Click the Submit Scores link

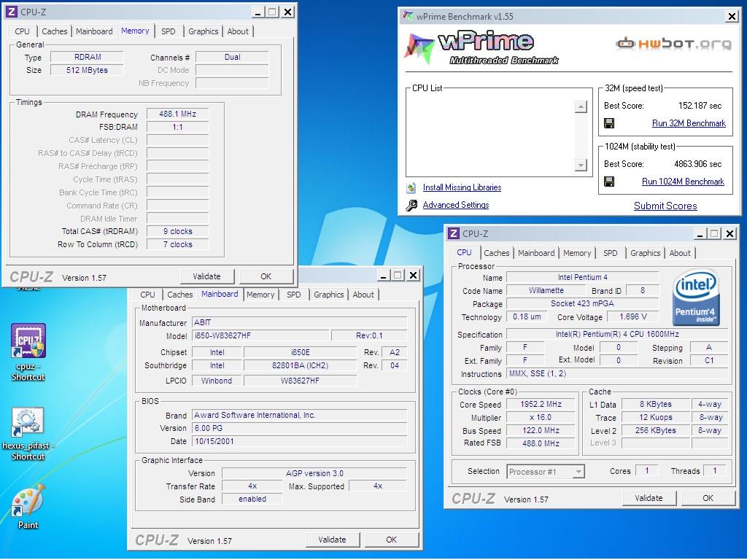(x=665, y=206)
